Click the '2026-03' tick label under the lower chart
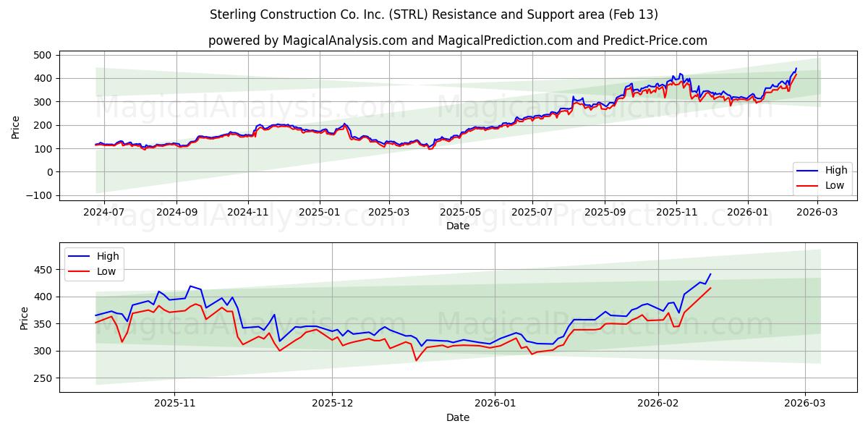The image size is (868, 434). (x=805, y=404)
